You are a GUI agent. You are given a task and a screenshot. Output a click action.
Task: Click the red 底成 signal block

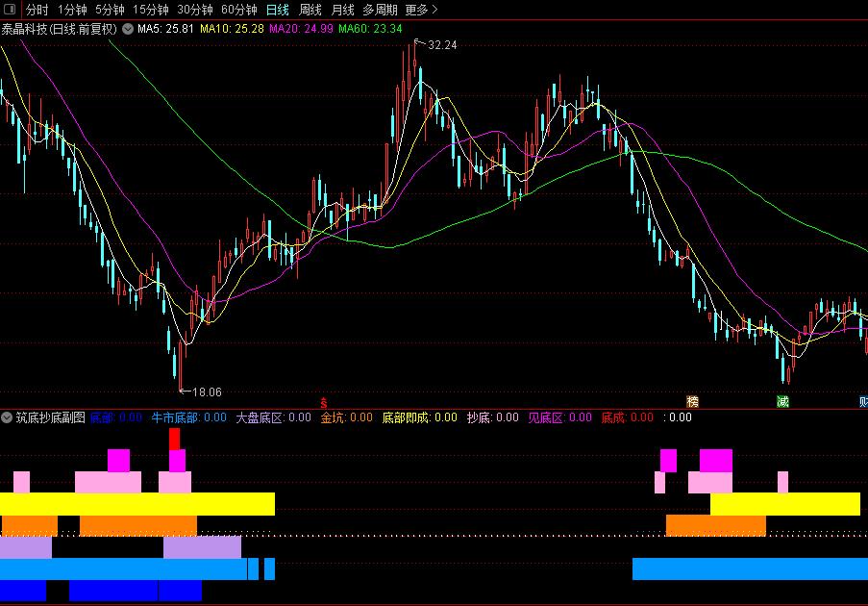click(174, 439)
